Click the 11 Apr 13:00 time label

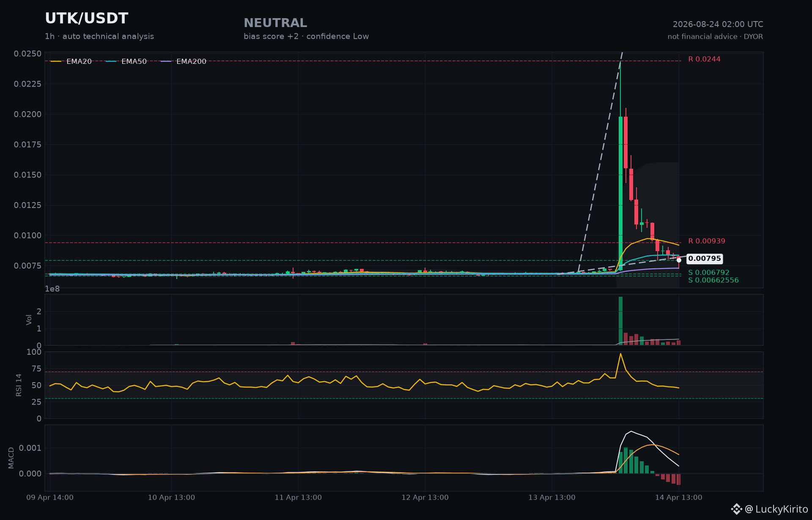pos(298,498)
